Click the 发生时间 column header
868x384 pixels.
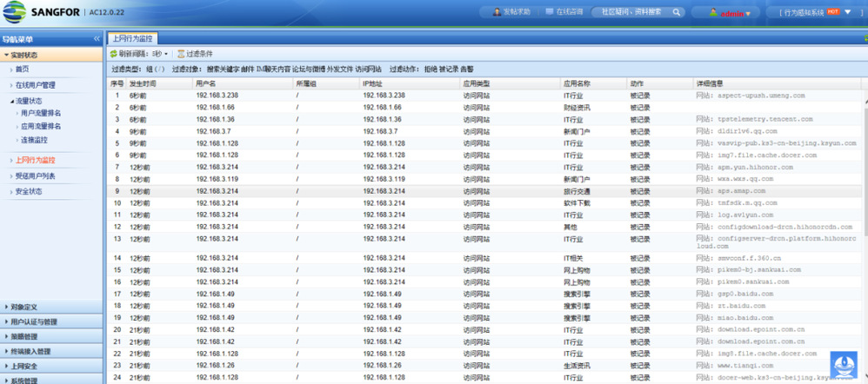143,83
